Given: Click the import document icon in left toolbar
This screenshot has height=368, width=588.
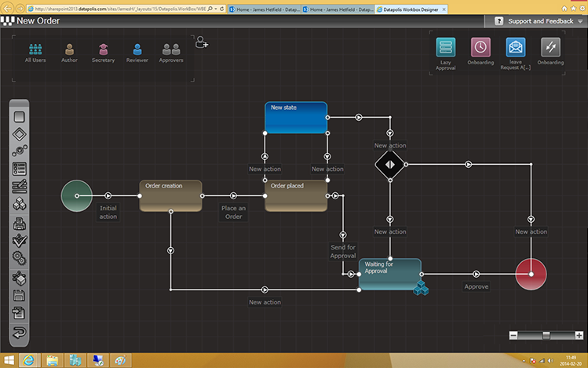Looking at the screenshot, I should (x=19, y=312).
